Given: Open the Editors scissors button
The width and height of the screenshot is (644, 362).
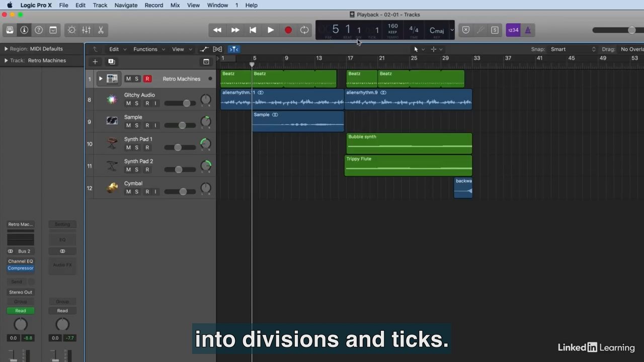Looking at the screenshot, I should point(101,30).
